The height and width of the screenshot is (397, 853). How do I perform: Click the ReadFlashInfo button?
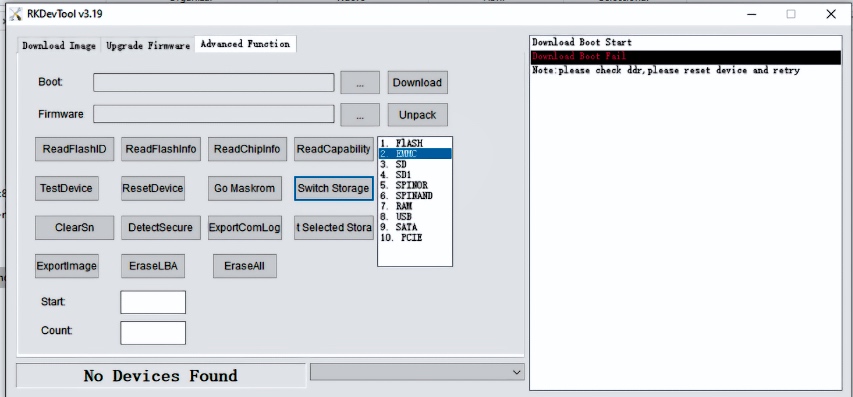click(161, 149)
